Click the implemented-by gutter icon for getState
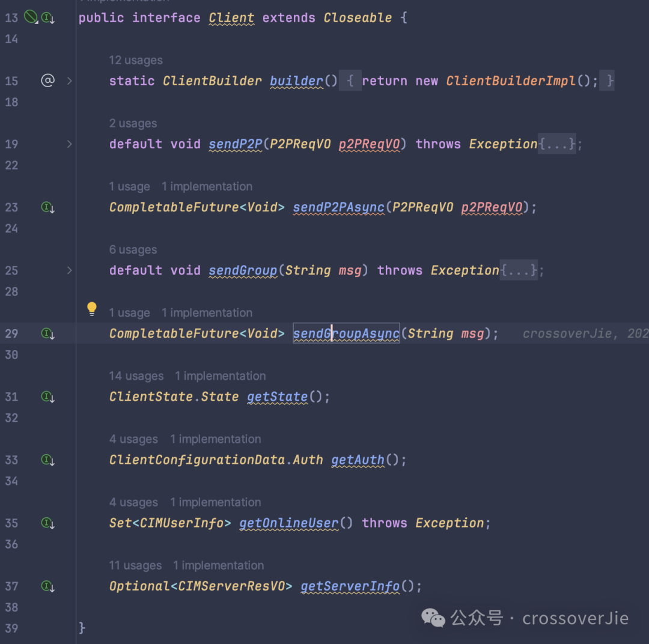This screenshot has height=644, width=649. pyautogui.click(x=48, y=396)
